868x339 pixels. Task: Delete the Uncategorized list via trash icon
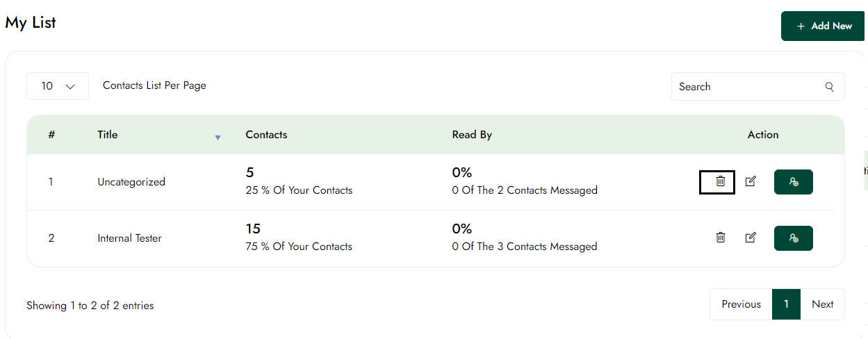tap(720, 181)
